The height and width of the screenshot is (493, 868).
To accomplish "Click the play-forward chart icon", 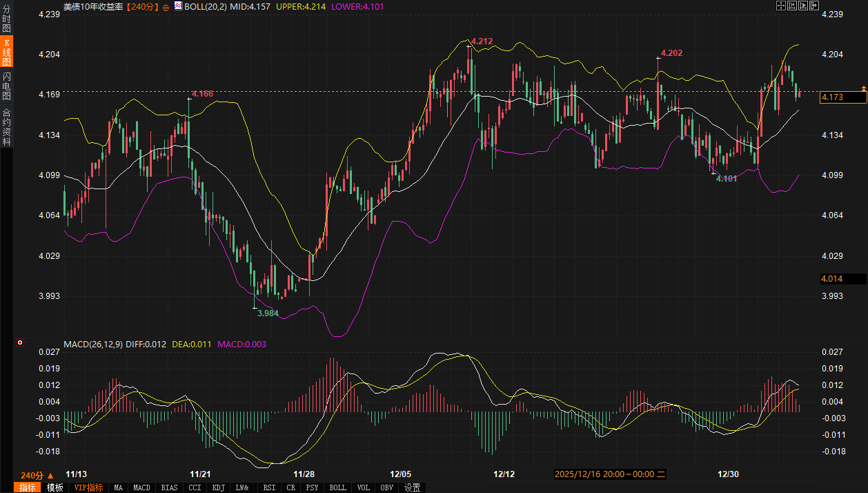I will pos(803,6).
